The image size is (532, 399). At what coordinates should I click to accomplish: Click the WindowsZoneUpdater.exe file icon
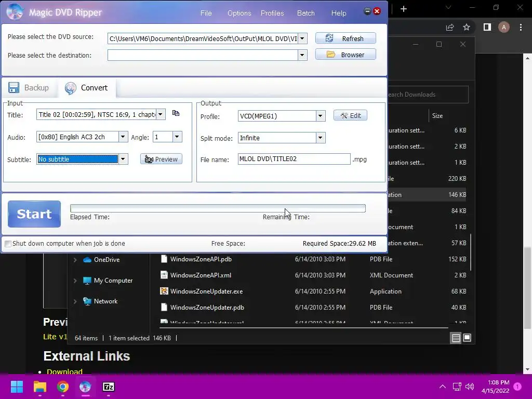164,291
